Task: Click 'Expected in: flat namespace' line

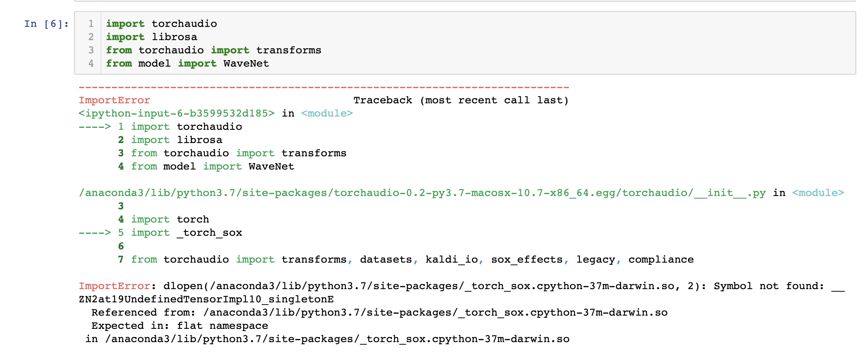Action: click(180, 326)
